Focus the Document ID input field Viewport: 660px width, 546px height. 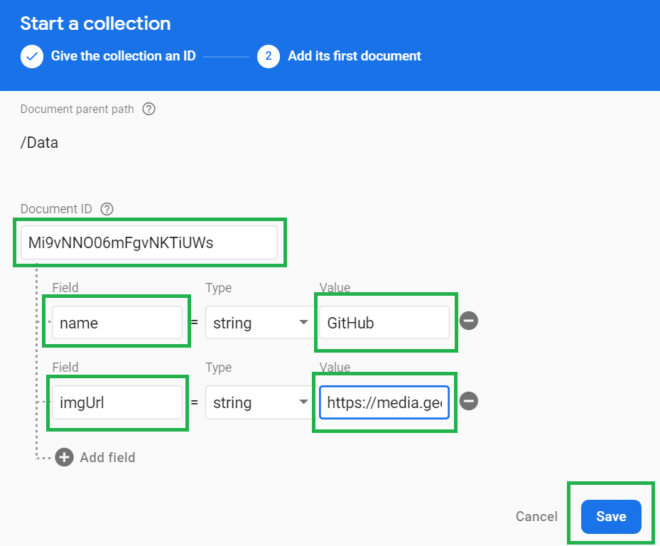pos(149,242)
